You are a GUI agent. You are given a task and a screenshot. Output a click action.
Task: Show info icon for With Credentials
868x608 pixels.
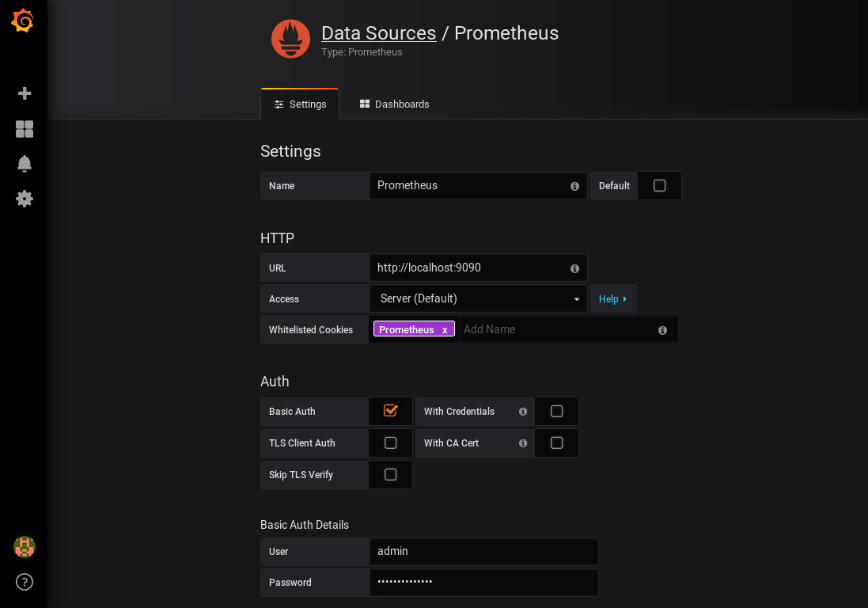pos(523,412)
